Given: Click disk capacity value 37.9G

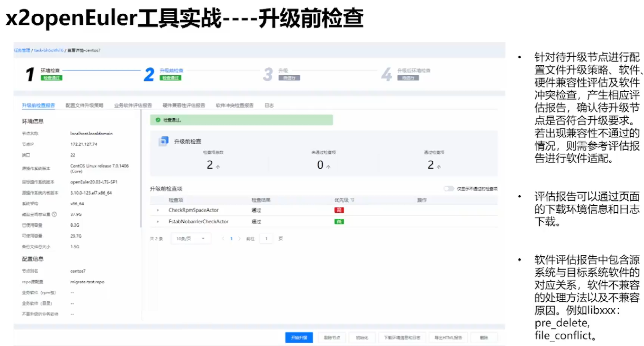Looking at the screenshot, I should tap(76, 214).
